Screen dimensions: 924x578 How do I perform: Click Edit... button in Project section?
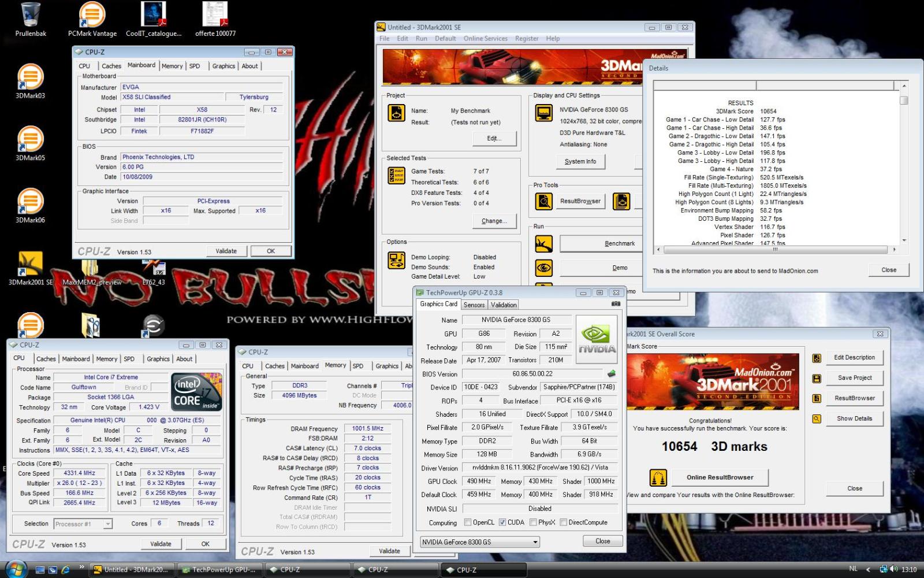(x=494, y=138)
